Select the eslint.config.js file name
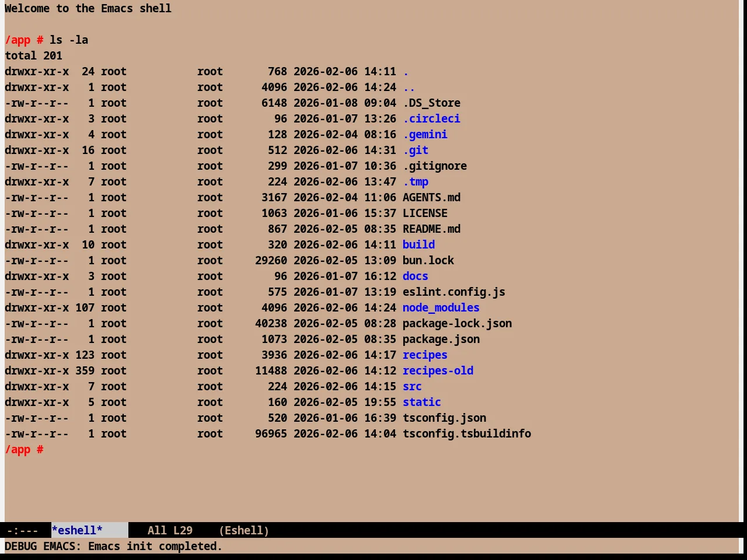The image size is (747, 560). [454, 292]
